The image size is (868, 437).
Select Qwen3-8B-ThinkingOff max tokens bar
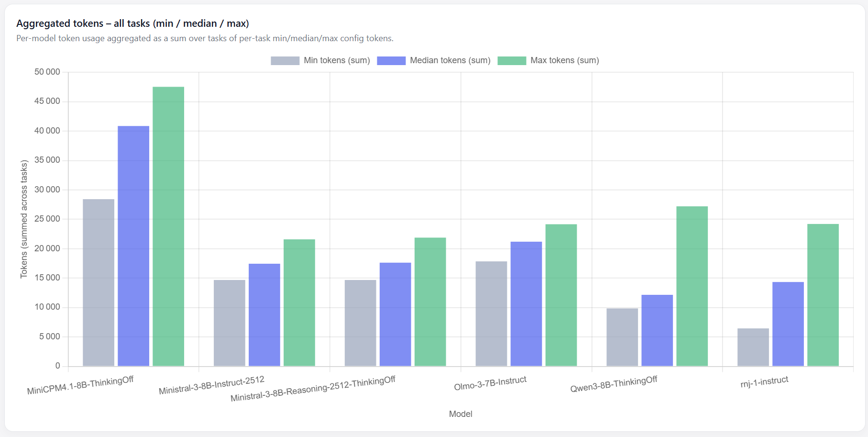[x=692, y=286]
